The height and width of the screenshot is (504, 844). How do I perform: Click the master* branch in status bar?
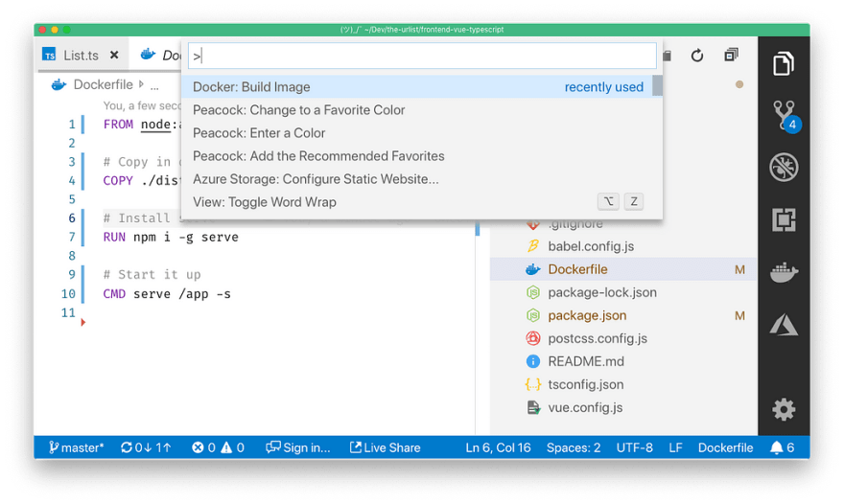(x=76, y=447)
